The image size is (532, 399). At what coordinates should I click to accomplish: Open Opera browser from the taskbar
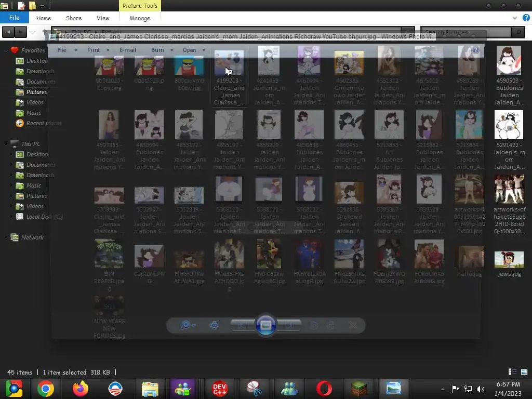click(324, 389)
